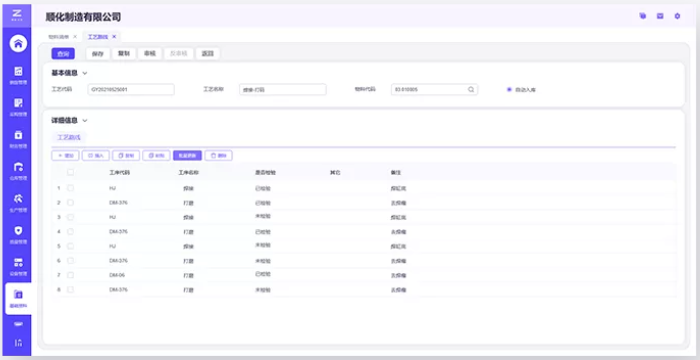This screenshot has width=700, height=360.
Task: Click the remark cell in row 5
Action: (398, 246)
